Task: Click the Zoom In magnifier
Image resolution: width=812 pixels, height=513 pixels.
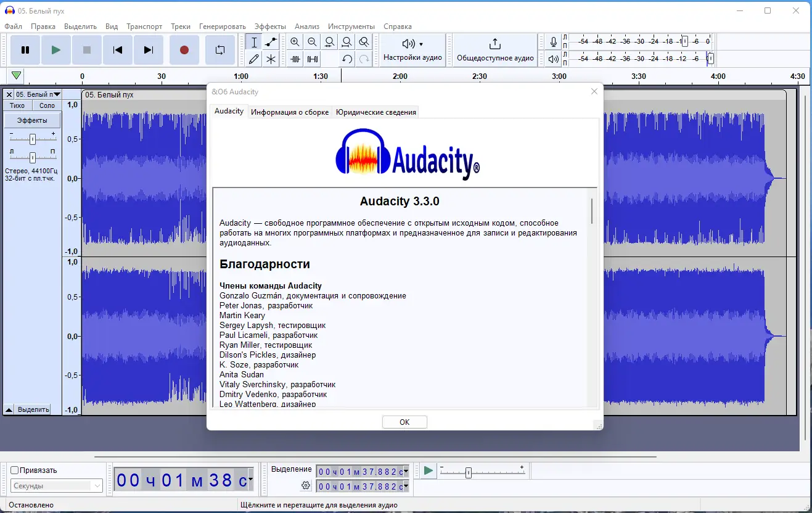Action: (x=295, y=42)
